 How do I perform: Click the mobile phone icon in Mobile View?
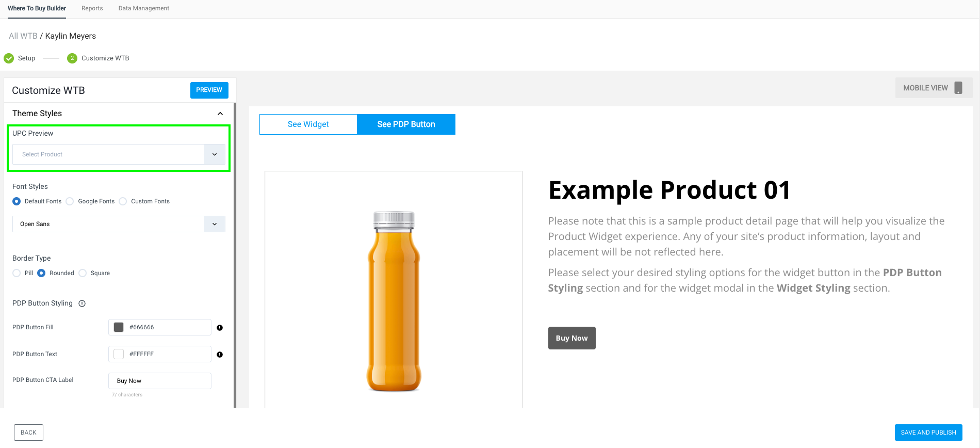pyautogui.click(x=958, y=88)
